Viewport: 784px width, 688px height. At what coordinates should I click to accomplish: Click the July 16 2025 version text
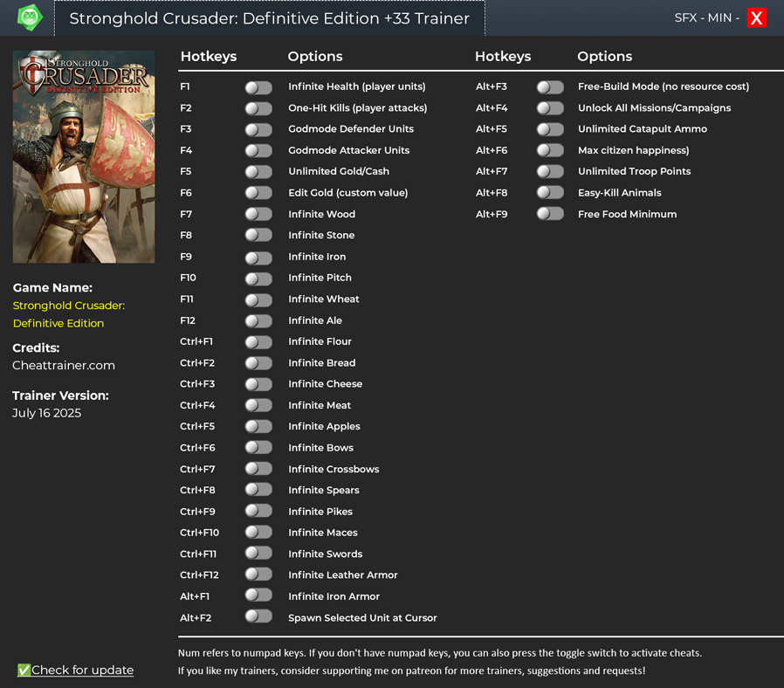pos(46,413)
